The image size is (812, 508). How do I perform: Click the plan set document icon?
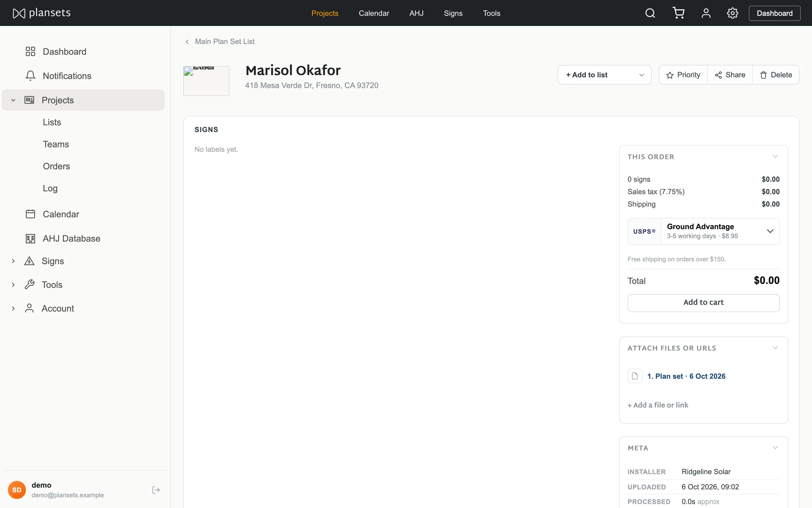coord(635,376)
